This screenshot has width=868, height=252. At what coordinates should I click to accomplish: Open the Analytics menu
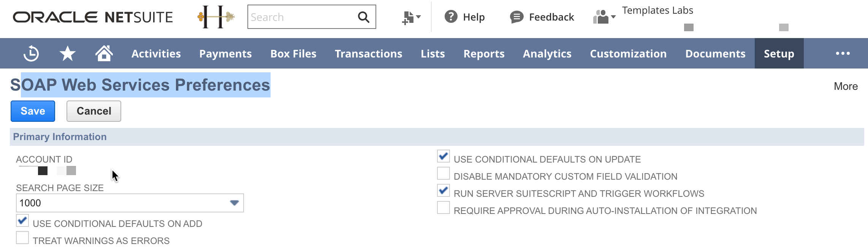[x=547, y=54]
